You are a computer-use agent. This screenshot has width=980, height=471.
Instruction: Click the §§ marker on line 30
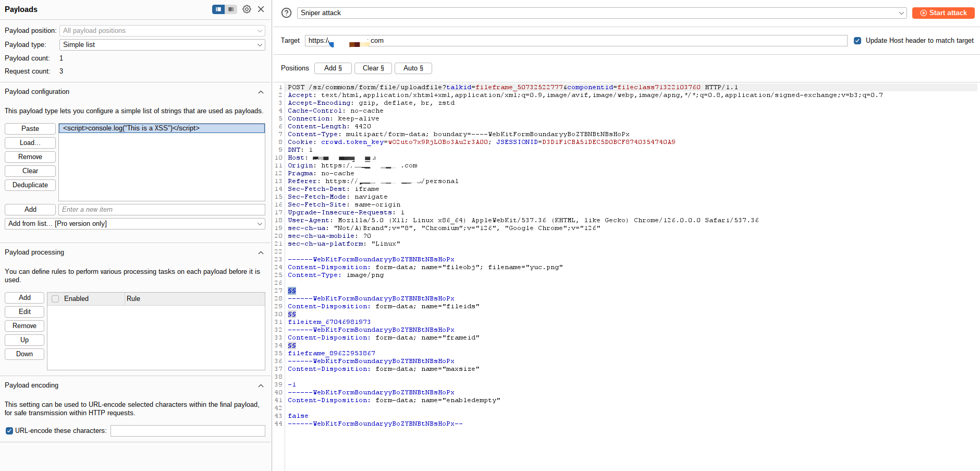[x=292, y=315]
